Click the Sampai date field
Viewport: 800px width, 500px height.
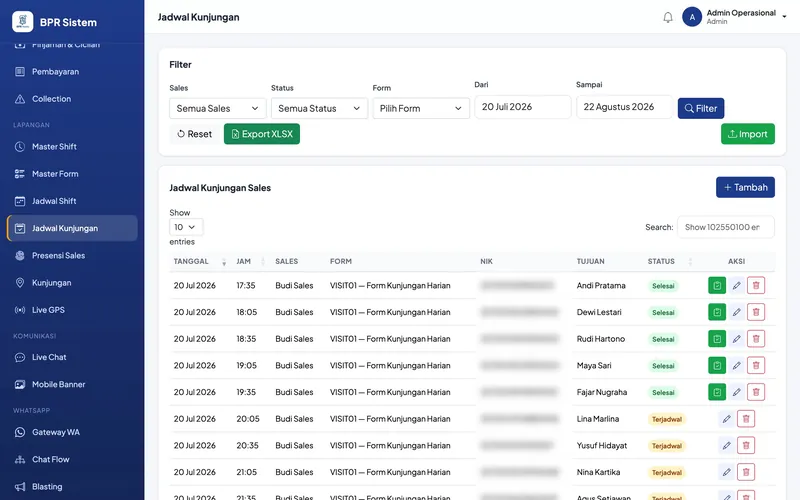(x=624, y=107)
